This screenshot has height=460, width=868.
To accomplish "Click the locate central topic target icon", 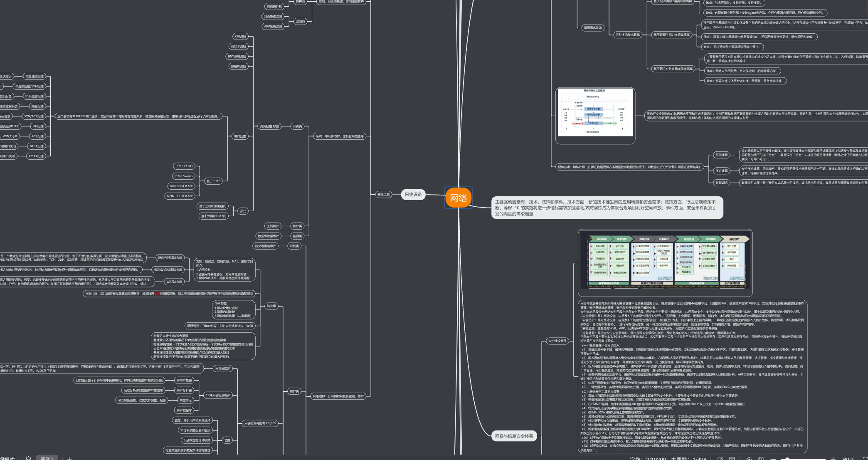I will [749, 459].
